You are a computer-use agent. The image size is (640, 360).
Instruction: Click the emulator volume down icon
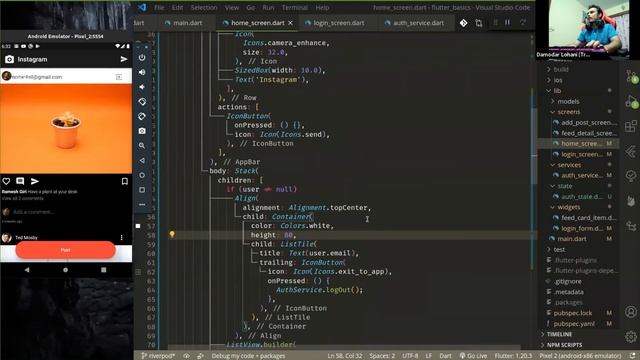point(142,87)
